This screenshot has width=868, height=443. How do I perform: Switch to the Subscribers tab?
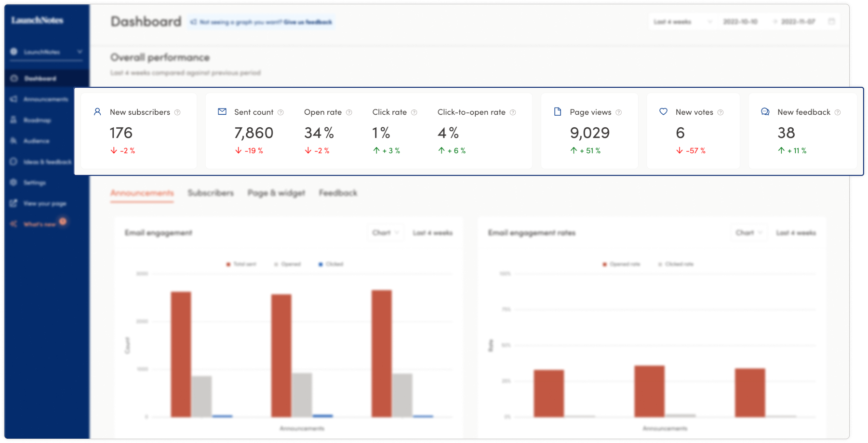tap(211, 193)
